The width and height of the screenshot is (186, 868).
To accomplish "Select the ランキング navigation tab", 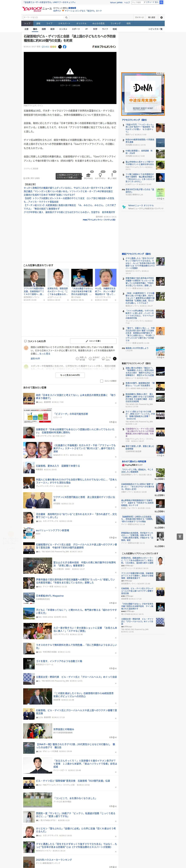I will click(115, 24).
